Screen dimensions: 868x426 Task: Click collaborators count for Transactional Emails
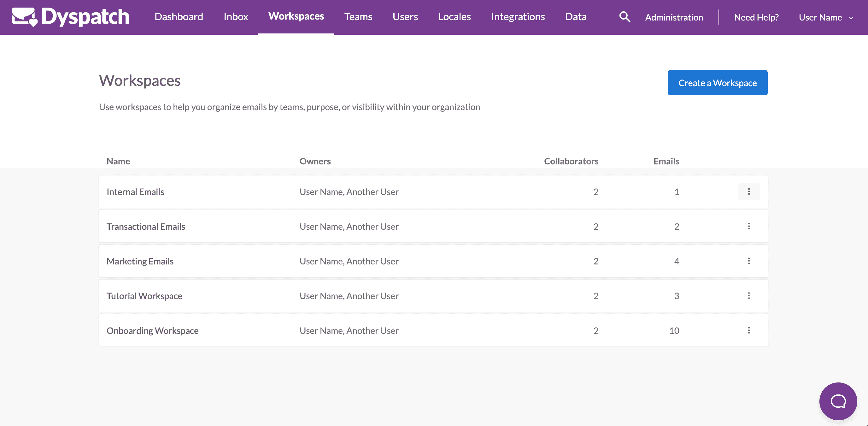pos(596,227)
